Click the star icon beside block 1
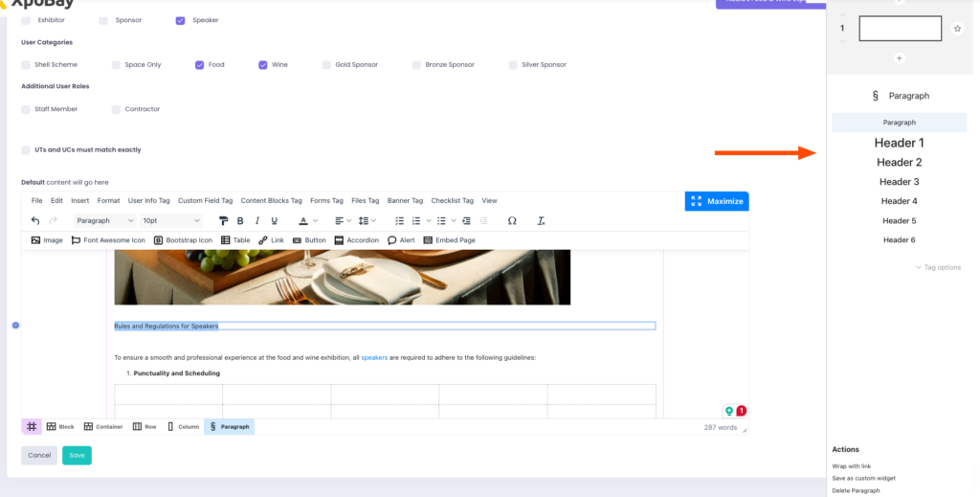Screen dimensions: 980x497 pyautogui.click(x=957, y=29)
